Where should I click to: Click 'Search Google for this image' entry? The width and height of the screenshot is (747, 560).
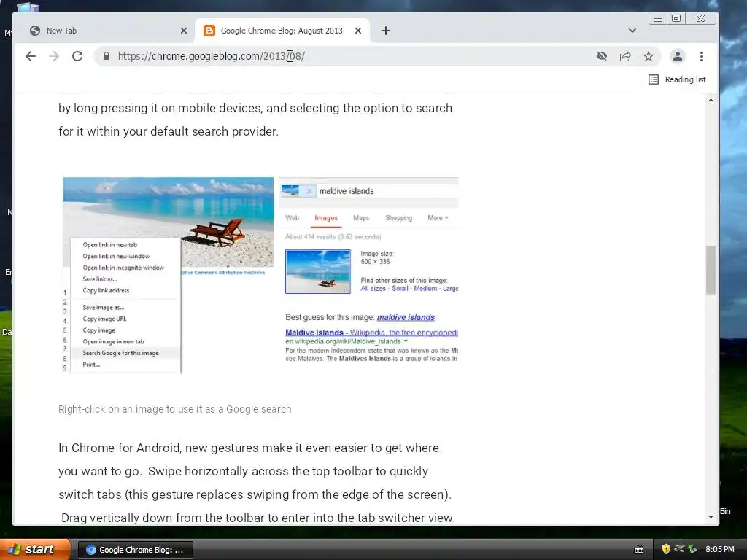click(x=120, y=354)
